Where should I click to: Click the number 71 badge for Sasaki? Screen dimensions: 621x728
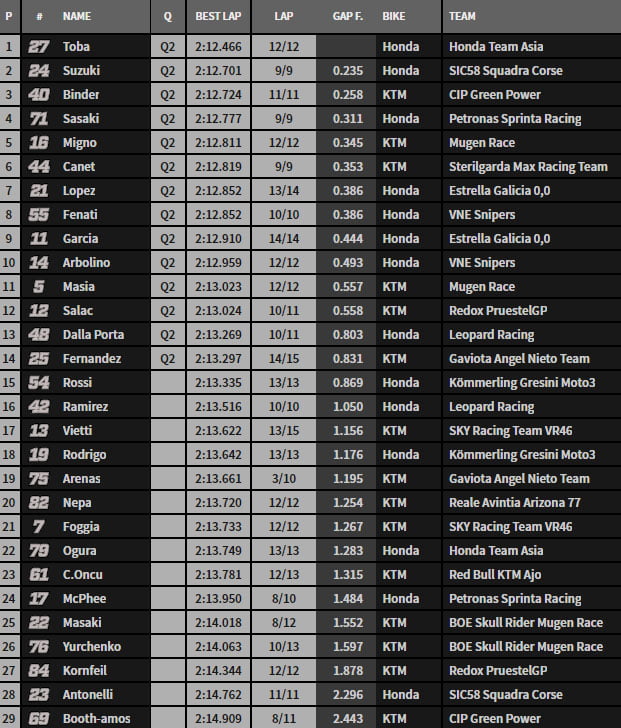coord(39,119)
